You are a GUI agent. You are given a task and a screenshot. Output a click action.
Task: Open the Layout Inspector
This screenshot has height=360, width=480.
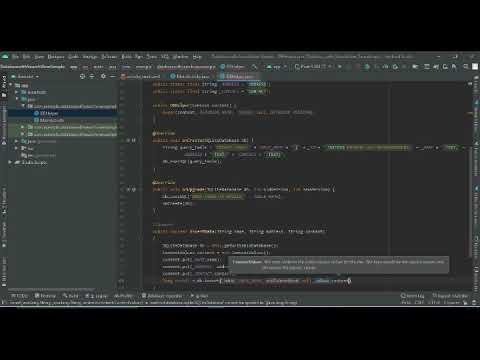tap(451, 296)
